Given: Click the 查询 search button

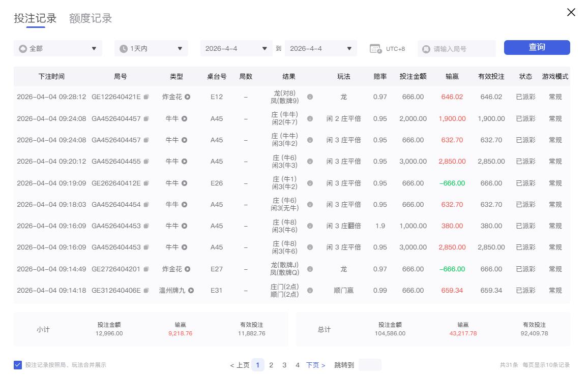Looking at the screenshot, I should tap(537, 47).
